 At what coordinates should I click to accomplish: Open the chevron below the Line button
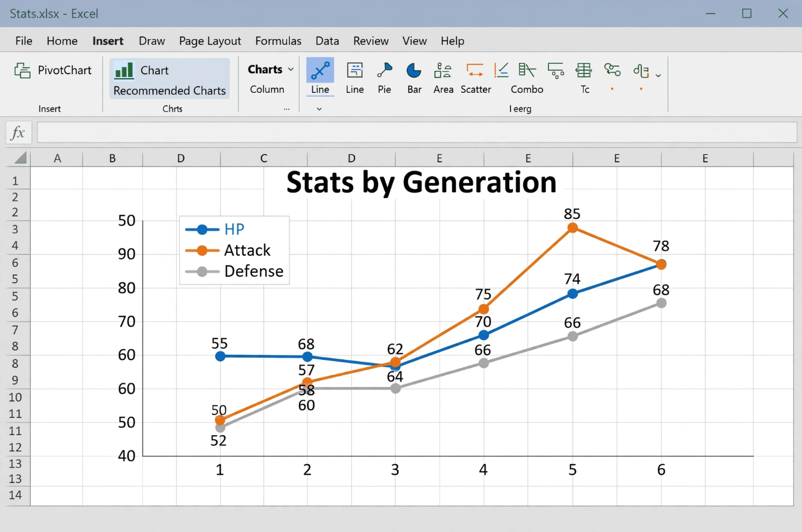[319, 109]
